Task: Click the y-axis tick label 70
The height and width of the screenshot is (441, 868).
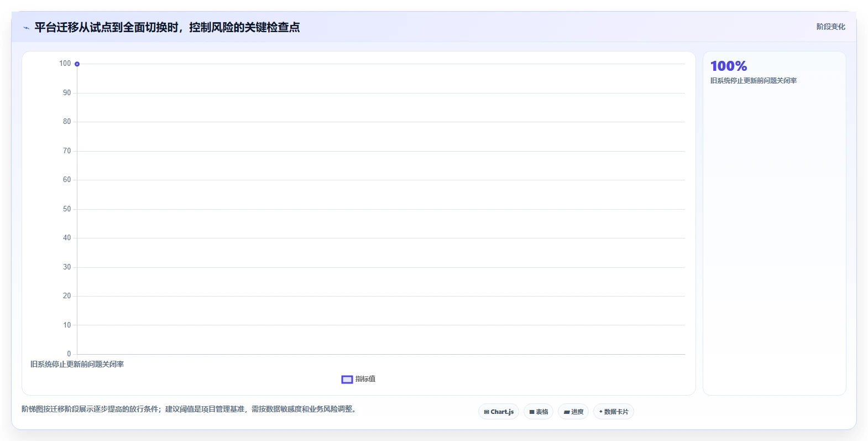Action: [x=67, y=151]
